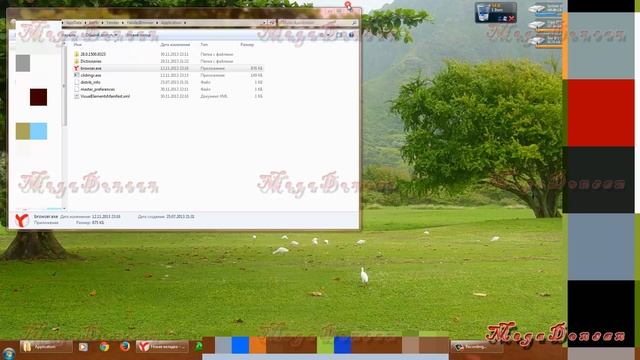
Task: Select the master_preferences file name
Action: [98, 89]
